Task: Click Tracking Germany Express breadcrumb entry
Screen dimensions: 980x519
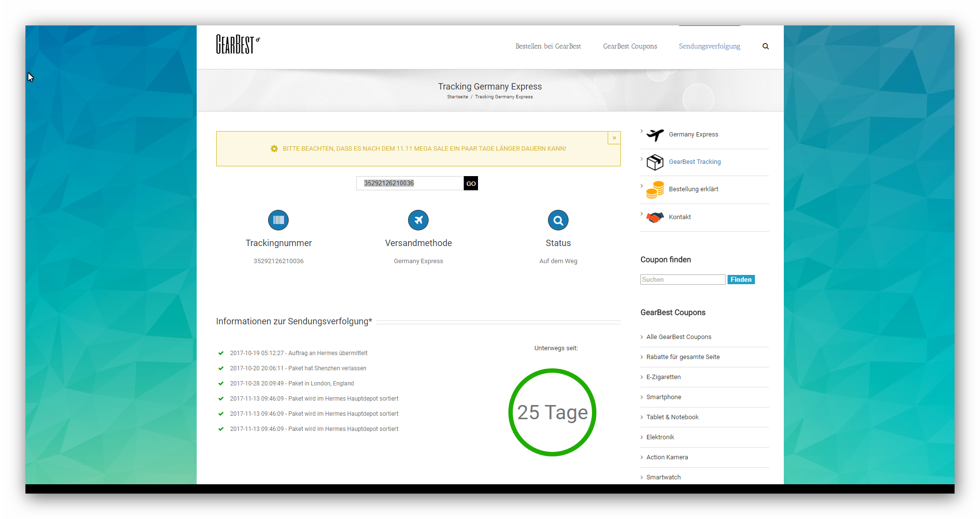Action: (504, 97)
